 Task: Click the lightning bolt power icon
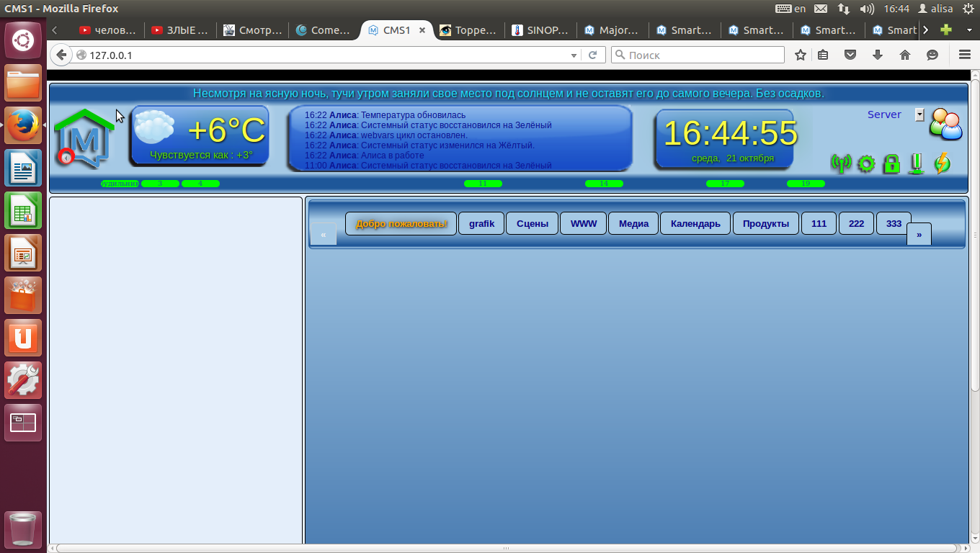(942, 163)
